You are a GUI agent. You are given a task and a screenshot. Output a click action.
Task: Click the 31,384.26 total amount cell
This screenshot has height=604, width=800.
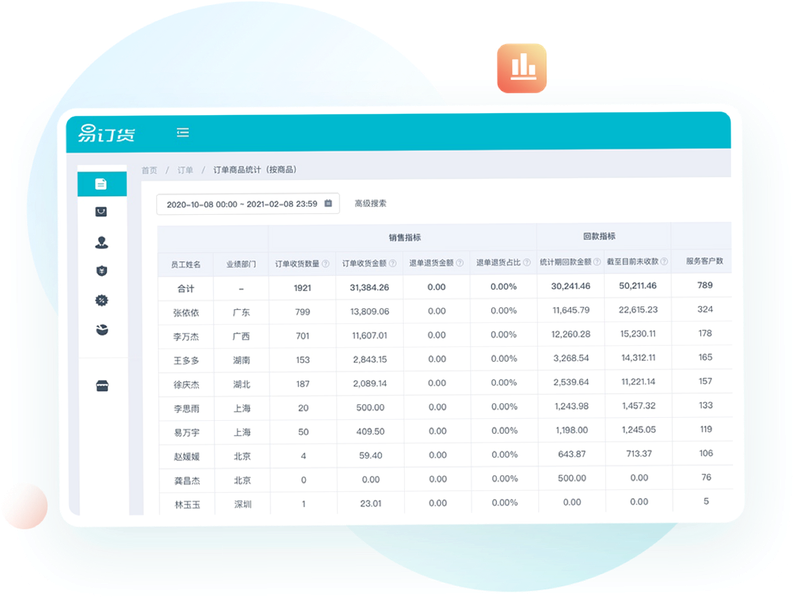click(x=369, y=288)
